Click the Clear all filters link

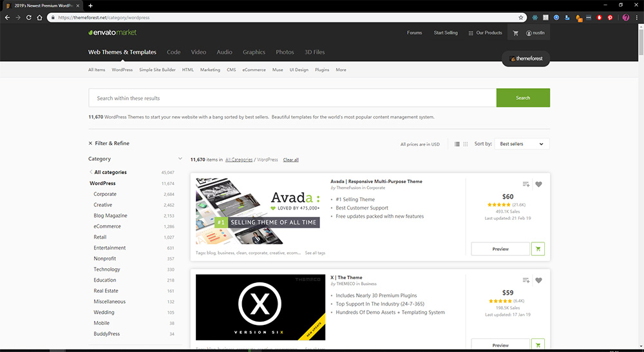[x=291, y=159]
